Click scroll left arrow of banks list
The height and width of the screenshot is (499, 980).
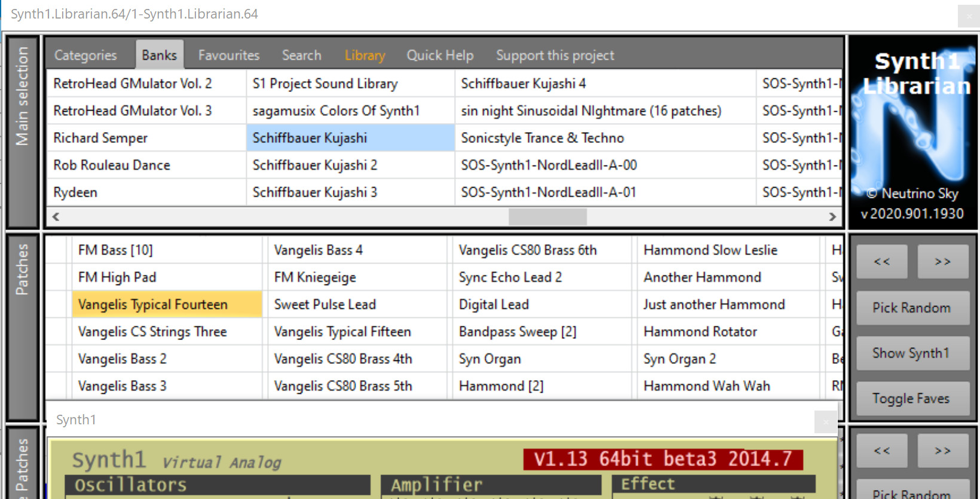tap(56, 216)
